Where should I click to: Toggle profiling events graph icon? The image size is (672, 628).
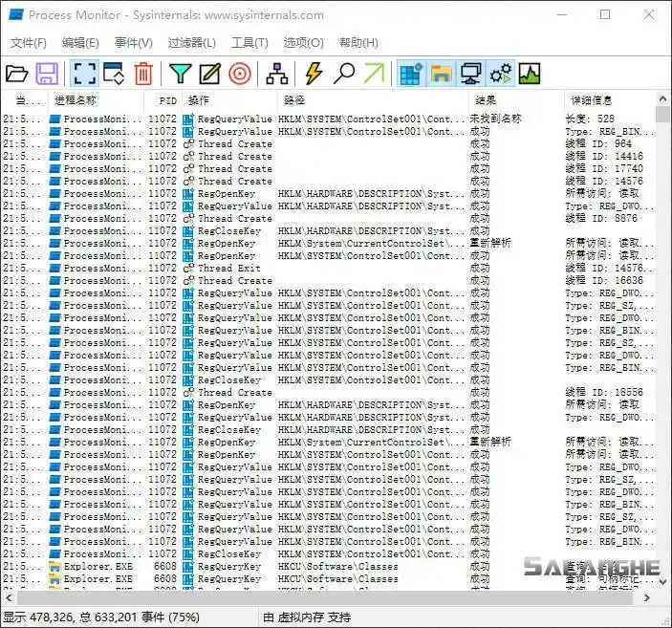[530, 74]
